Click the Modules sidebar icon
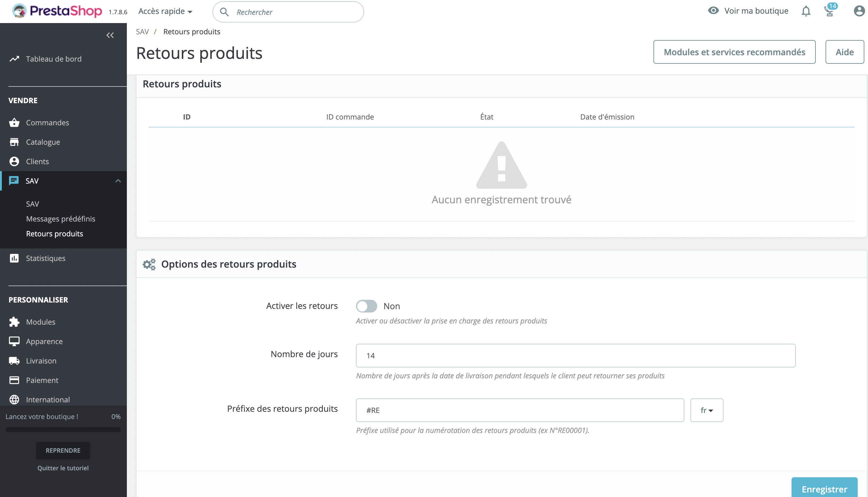This screenshot has height=497, width=868. [14, 322]
